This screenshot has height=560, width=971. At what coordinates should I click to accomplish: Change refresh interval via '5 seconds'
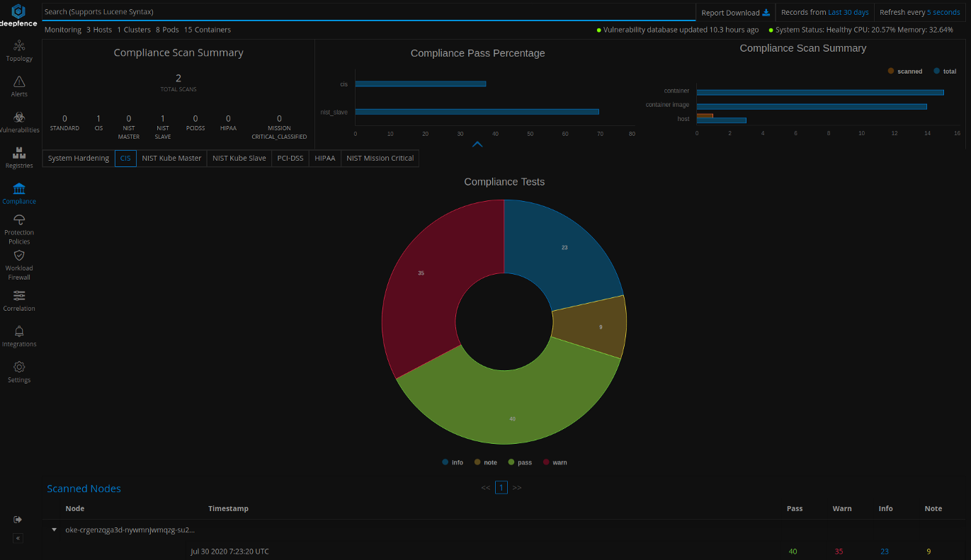click(x=943, y=12)
